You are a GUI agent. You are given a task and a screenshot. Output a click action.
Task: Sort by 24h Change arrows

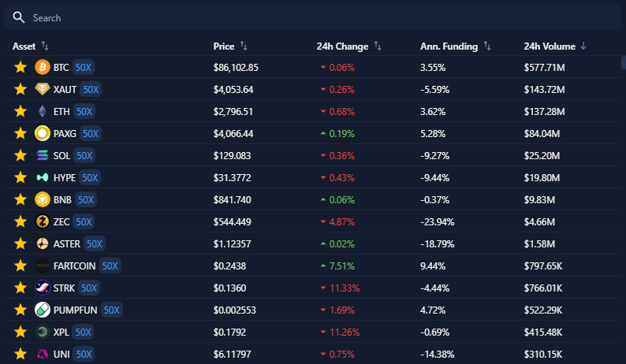click(378, 46)
